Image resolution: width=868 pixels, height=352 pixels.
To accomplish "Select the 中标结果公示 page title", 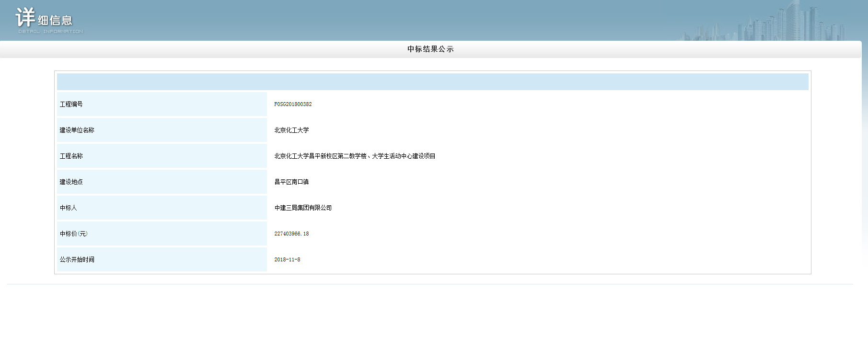I will tap(430, 49).
